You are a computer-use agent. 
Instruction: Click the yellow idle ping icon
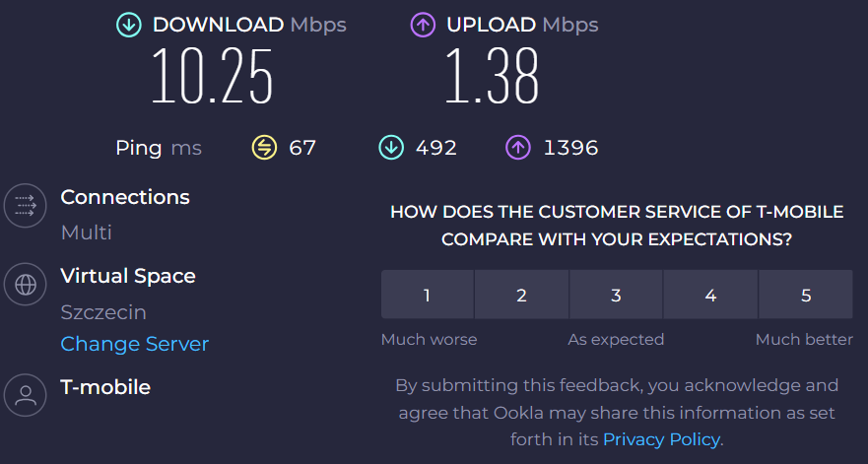[x=265, y=148]
